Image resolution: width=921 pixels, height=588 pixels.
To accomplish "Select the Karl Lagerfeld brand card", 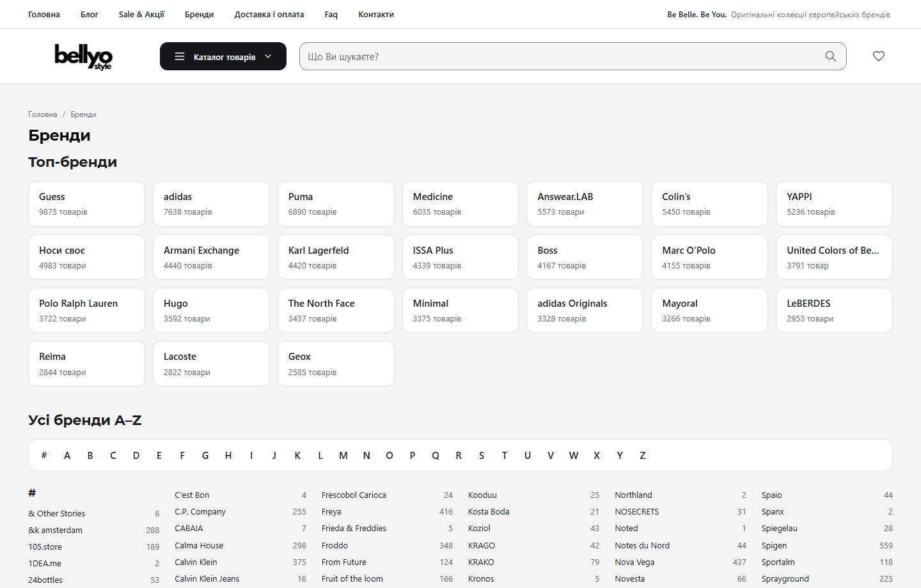I will tap(336, 257).
